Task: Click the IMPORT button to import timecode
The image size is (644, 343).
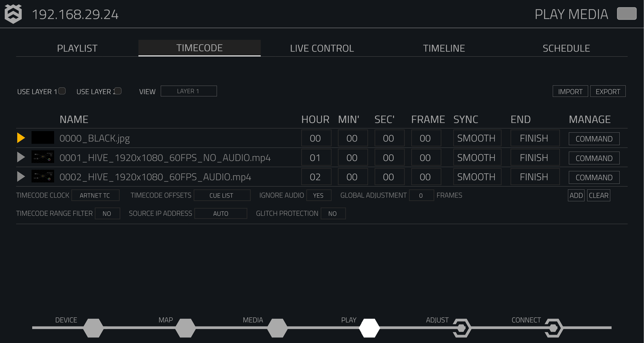Action: (570, 91)
